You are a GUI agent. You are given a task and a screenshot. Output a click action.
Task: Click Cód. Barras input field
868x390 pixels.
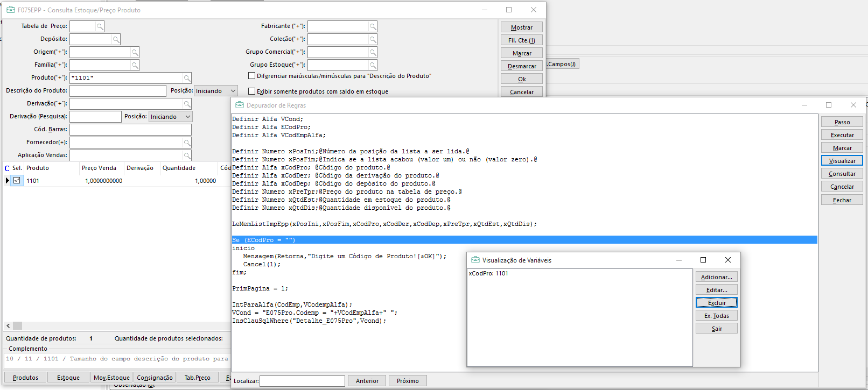tap(131, 130)
